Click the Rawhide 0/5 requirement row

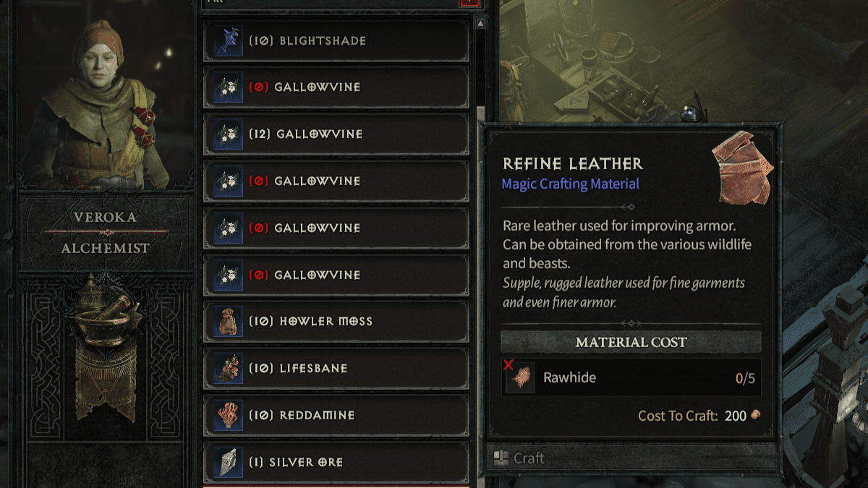pos(631,377)
